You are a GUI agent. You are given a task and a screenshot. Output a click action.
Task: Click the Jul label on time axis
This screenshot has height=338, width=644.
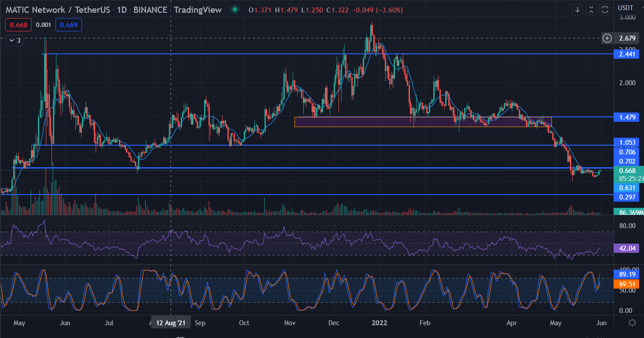(x=109, y=323)
